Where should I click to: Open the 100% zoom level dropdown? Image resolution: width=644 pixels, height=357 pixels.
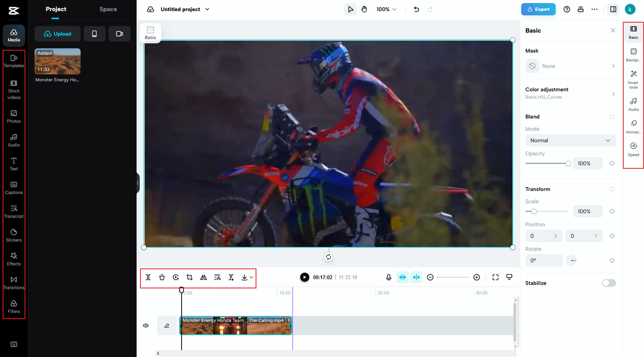386,9
